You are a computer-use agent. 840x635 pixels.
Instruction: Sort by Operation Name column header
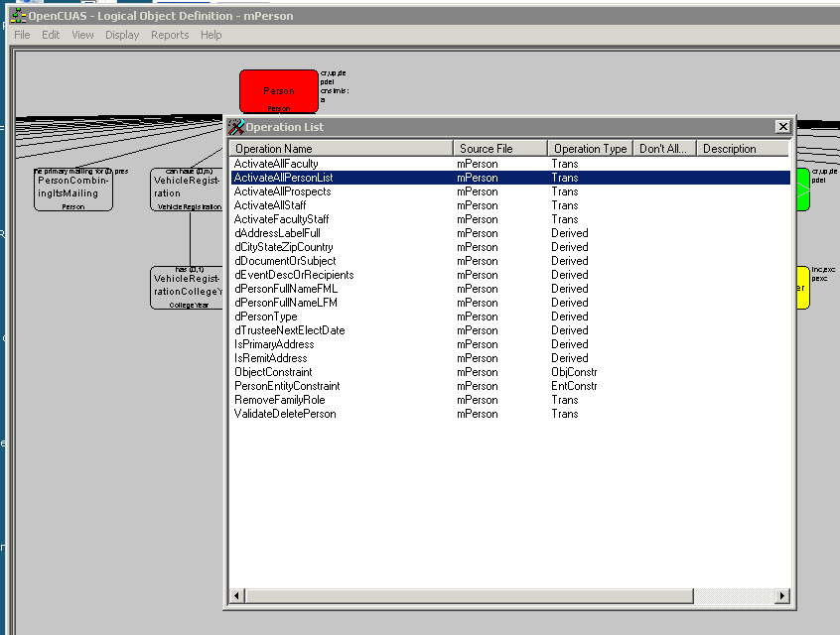341,149
